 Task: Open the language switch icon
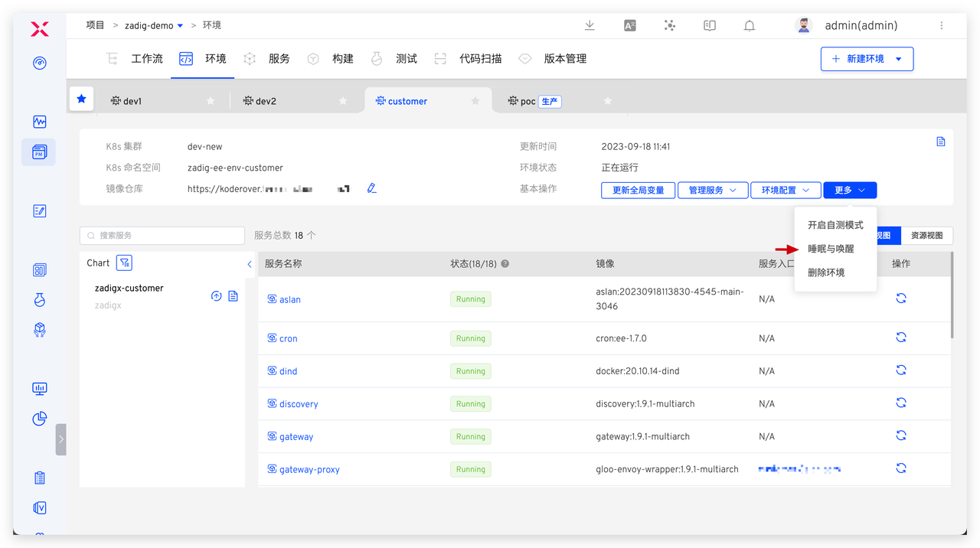(629, 25)
